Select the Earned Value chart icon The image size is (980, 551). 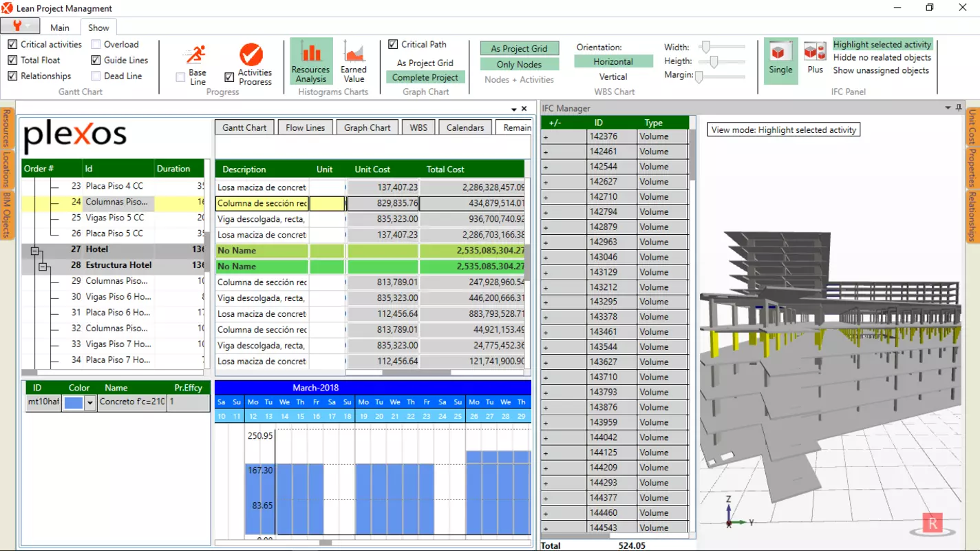[354, 52]
